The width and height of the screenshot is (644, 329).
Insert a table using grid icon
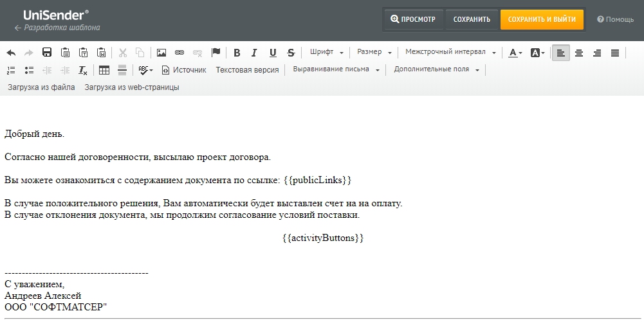tap(104, 70)
